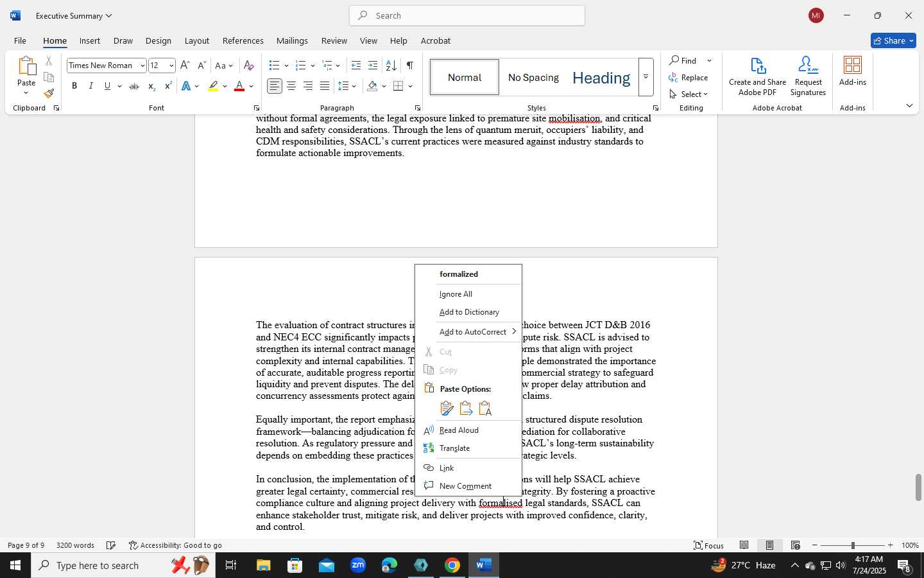This screenshot has width=924, height=578.
Task: Click New Comment in context menu
Action: (468, 486)
